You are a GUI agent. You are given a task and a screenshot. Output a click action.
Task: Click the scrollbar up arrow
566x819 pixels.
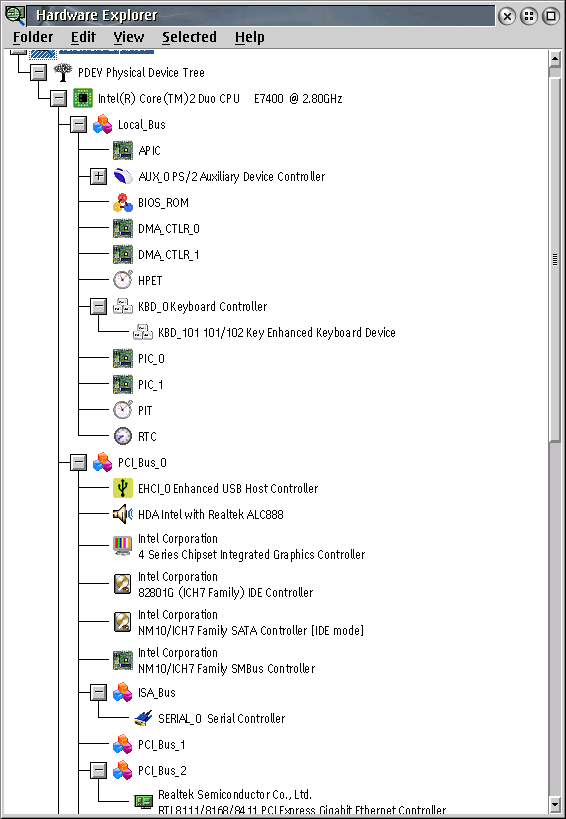(555, 59)
